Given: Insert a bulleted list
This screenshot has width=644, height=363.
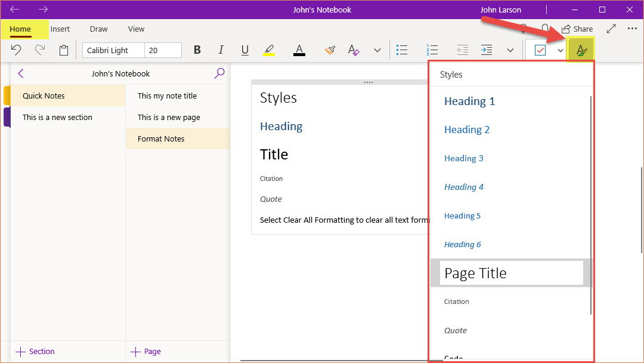Looking at the screenshot, I should (x=402, y=51).
